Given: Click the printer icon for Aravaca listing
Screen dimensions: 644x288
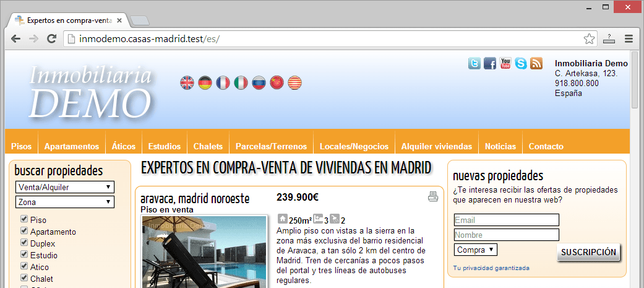Looking at the screenshot, I should (433, 197).
